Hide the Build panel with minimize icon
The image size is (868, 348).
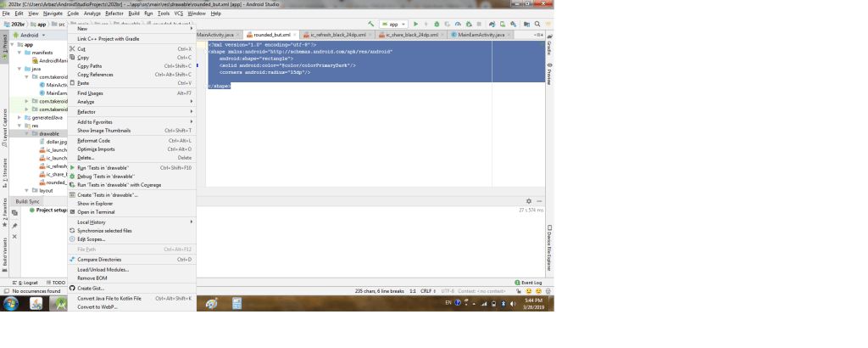(x=539, y=201)
